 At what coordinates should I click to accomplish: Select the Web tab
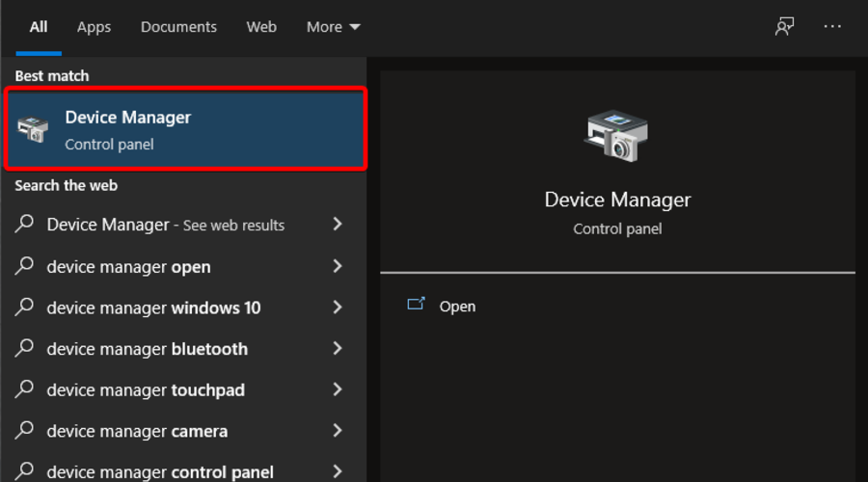[x=261, y=27]
